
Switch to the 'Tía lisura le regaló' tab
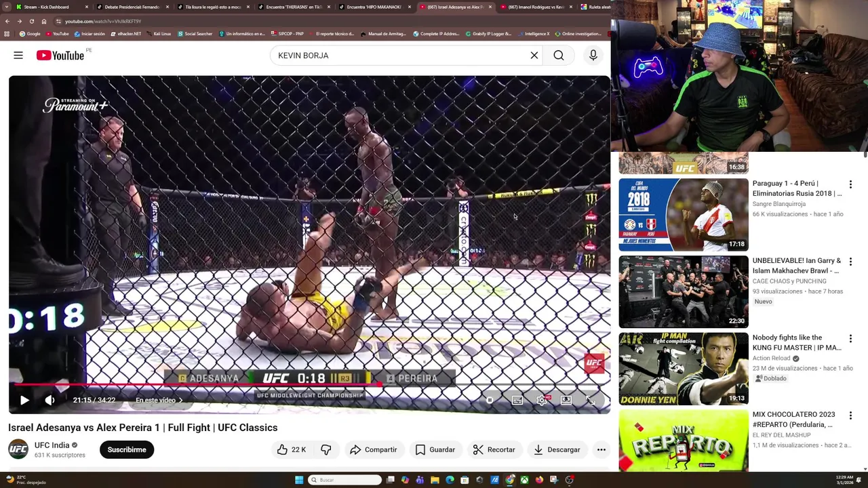(x=213, y=7)
